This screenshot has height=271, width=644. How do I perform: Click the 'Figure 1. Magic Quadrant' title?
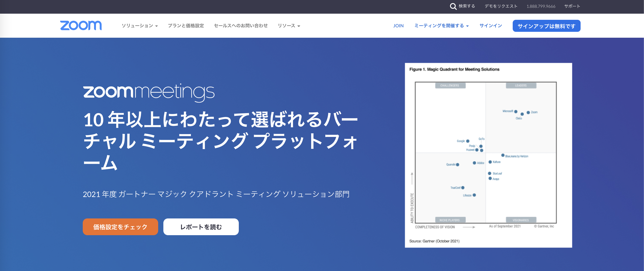click(x=454, y=69)
